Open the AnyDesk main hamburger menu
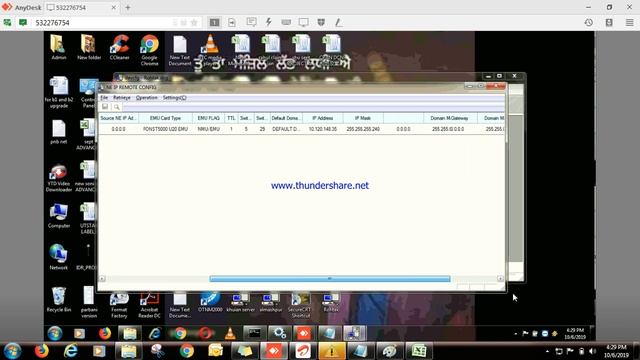This screenshot has width=640, height=360. [x=630, y=23]
